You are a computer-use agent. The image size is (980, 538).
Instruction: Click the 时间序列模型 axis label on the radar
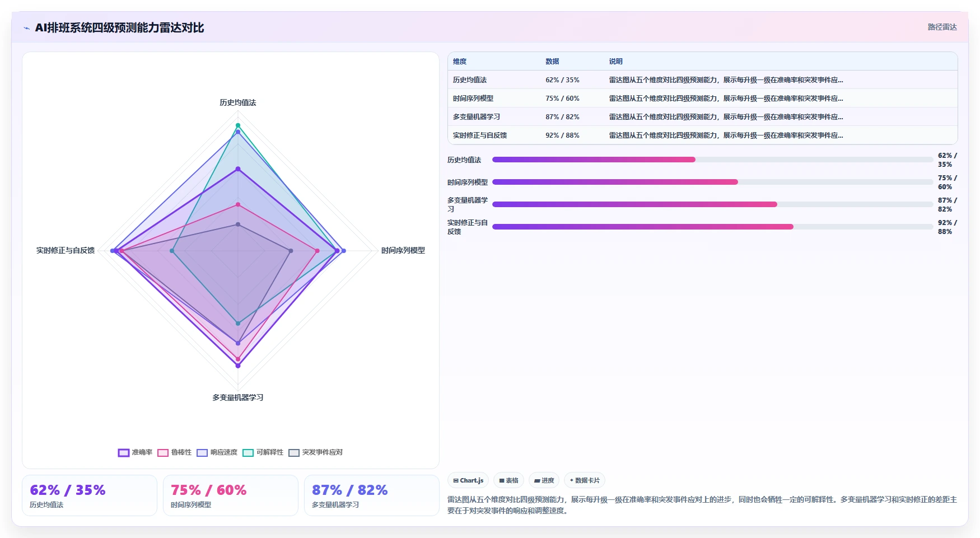point(403,250)
